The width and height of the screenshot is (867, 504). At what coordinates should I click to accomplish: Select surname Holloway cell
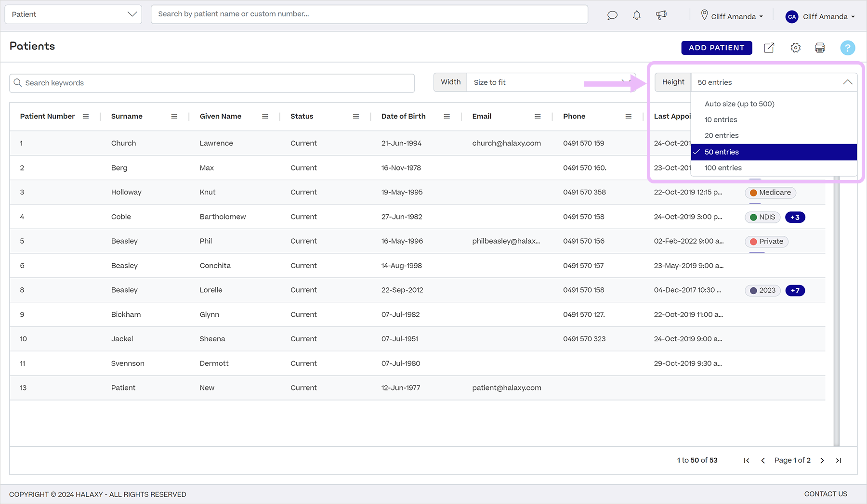tap(126, 192)
